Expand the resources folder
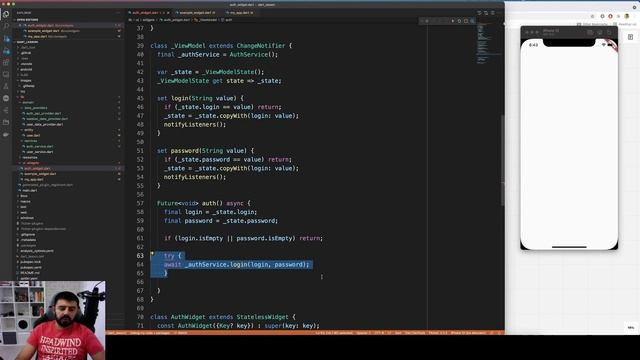The height and width of the screenshot is (360, 640). tap(30, 158)
